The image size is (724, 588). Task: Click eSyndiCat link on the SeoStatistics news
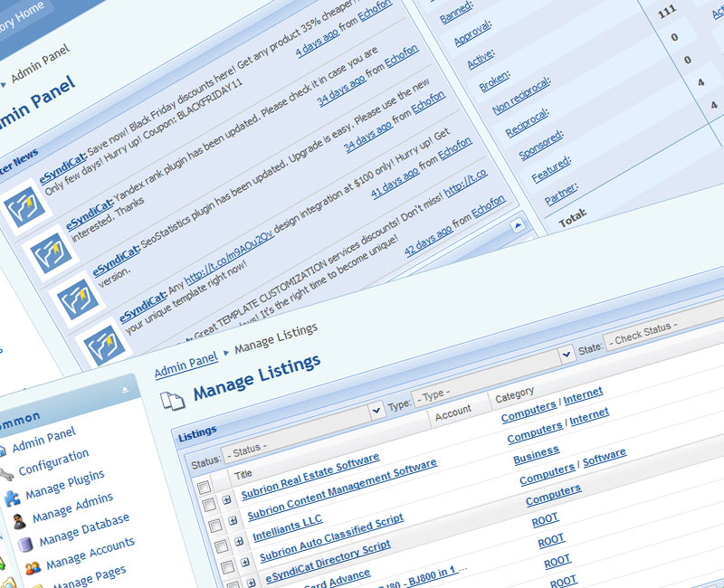pos(116,260)
